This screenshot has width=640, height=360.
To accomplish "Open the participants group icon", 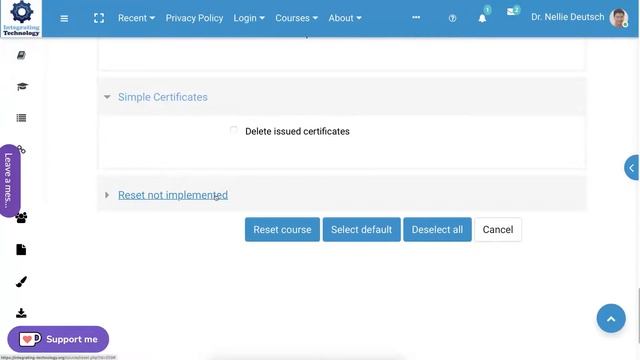I will tap(21, 218).
